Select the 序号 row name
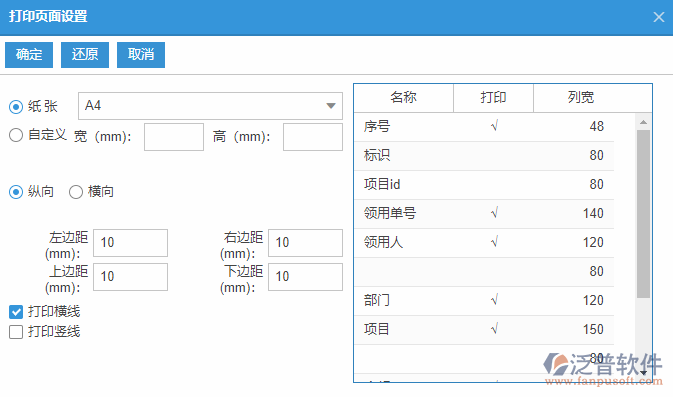 [x=377, y=127]
